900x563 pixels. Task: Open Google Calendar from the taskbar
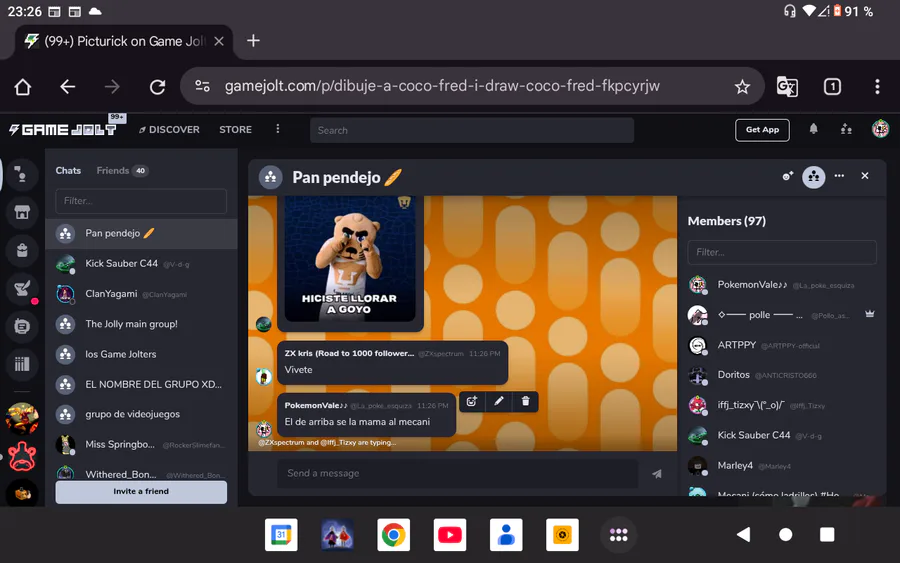click(281, 535)
